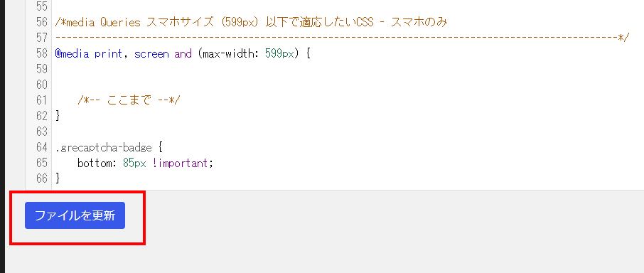Screen dimensions: 644x273
Task: Click the dashed comment line 57
Action: [x=342, y=38]
